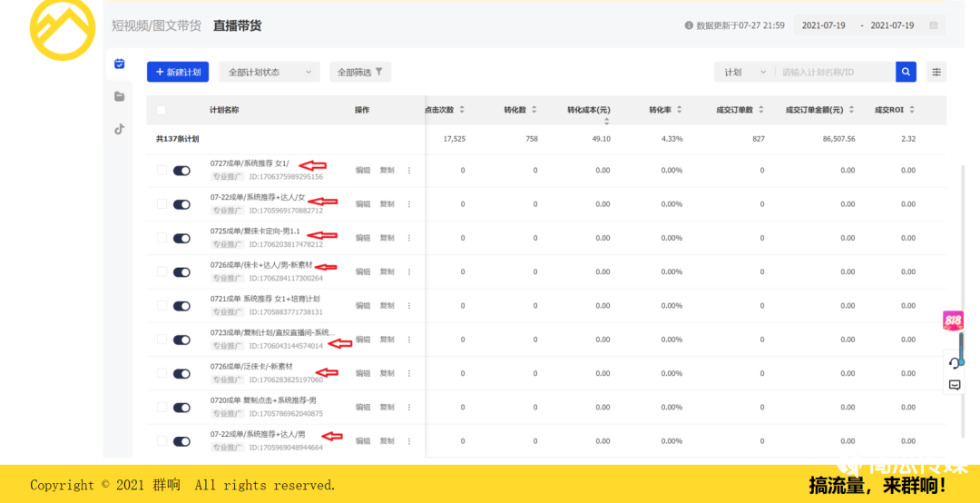Screen dimensions: 980x503
Task: Expand the 全部计划状态 dropdown
Action: coord(269,72)
